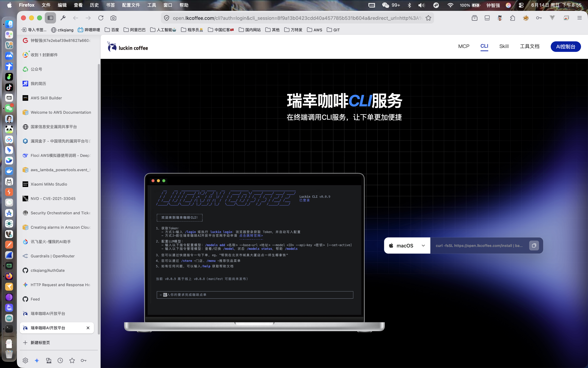Viewport: 588px width, 368px height.
Task: Open sidebar settings gear icon
Action: (x=25, y=360)
